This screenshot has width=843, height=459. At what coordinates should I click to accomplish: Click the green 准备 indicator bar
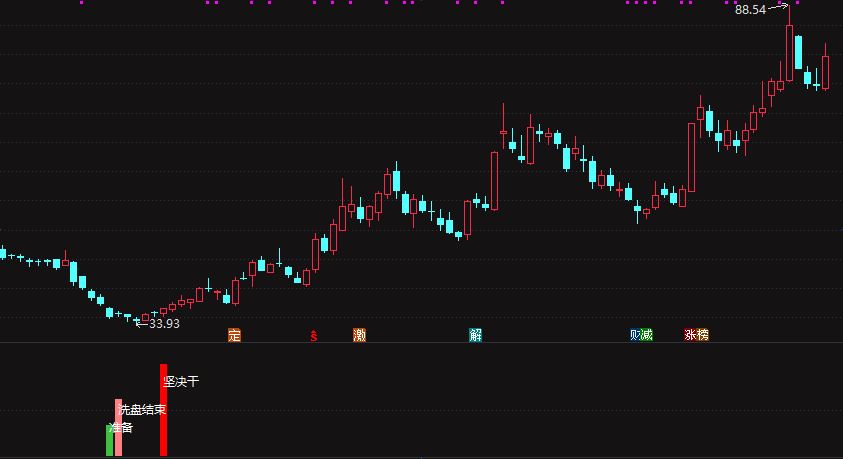click(110, 440)
